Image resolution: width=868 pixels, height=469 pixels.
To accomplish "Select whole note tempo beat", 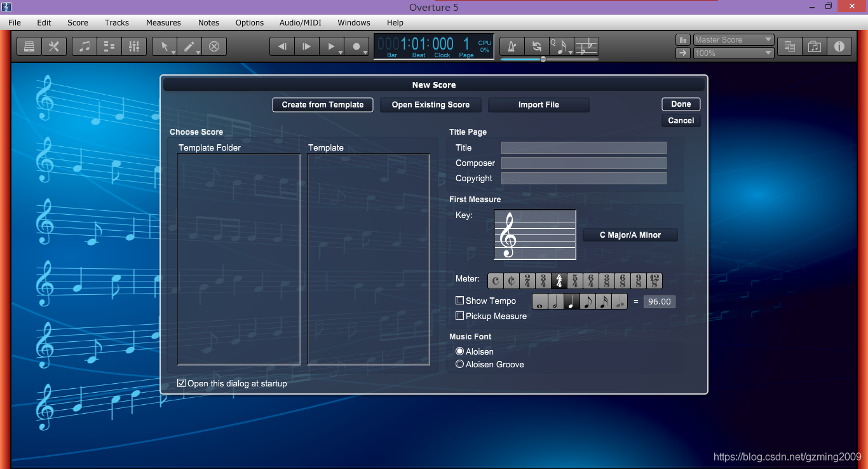I will pyautogui.click(x=540, y=301).
